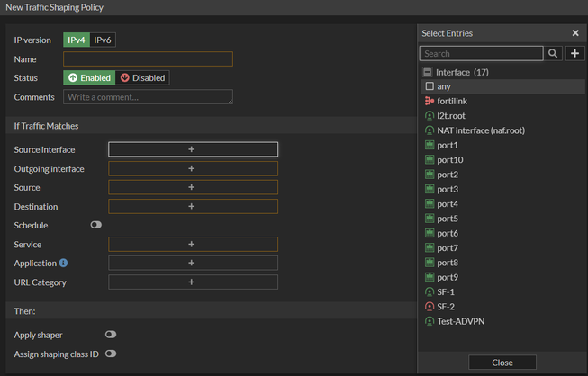Click into the Name input field
This screenshot has height=376, width=588.
tap(148, 59)
